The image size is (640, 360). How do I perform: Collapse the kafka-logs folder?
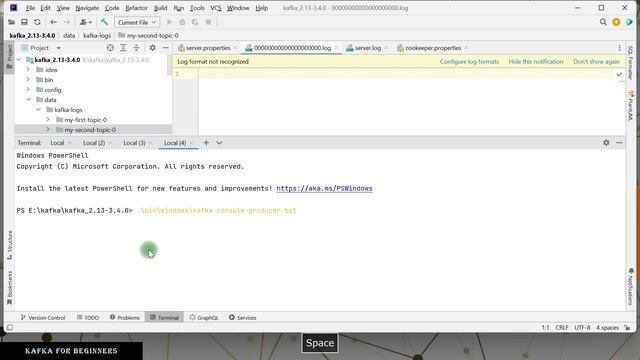[38, 110]
